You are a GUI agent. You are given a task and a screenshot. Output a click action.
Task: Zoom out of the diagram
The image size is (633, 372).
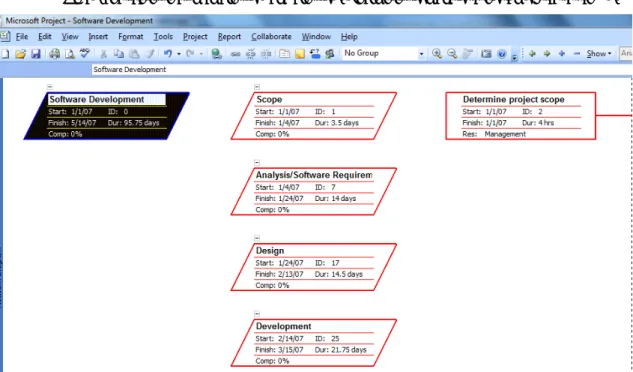point(452,53)
